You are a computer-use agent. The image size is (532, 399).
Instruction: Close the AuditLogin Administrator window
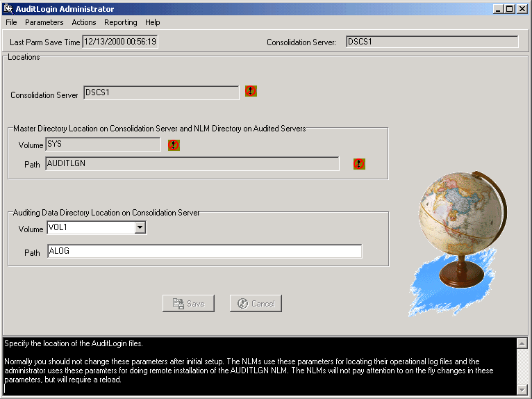[522, 9]
